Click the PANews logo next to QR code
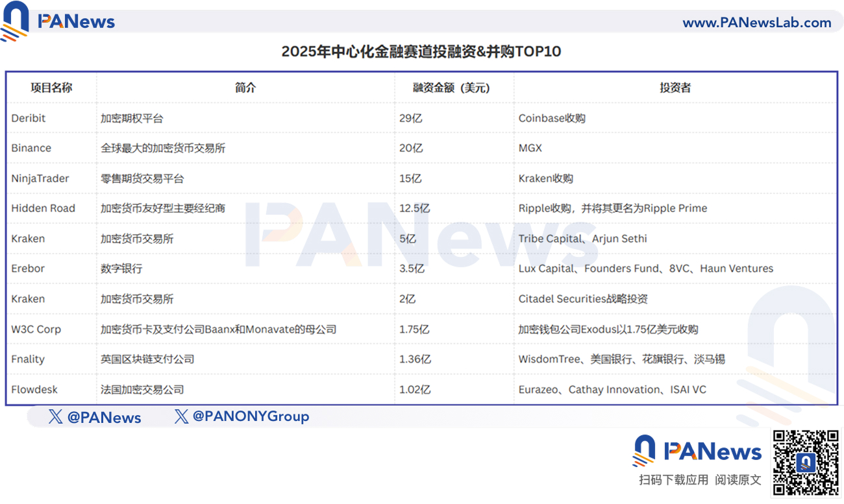Viewport: 844px width, 504px height. 697,451
